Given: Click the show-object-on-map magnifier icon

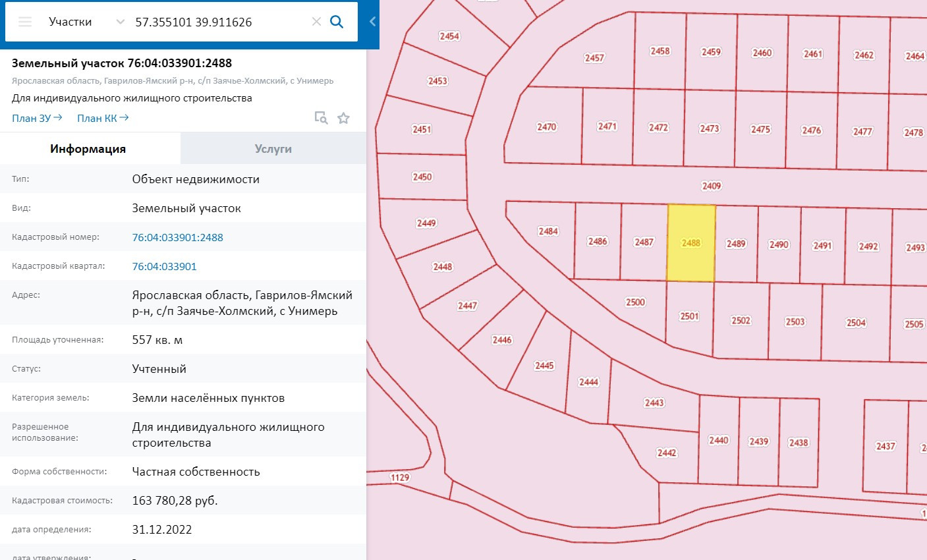Looking at the screenshot, I should pyautogui.click(x=321, y=118).
